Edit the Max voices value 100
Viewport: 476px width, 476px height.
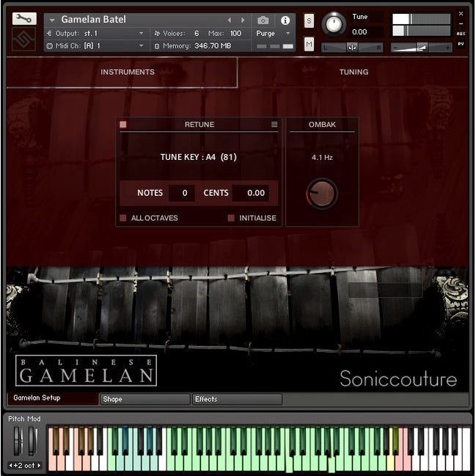[x=235, y=34]
